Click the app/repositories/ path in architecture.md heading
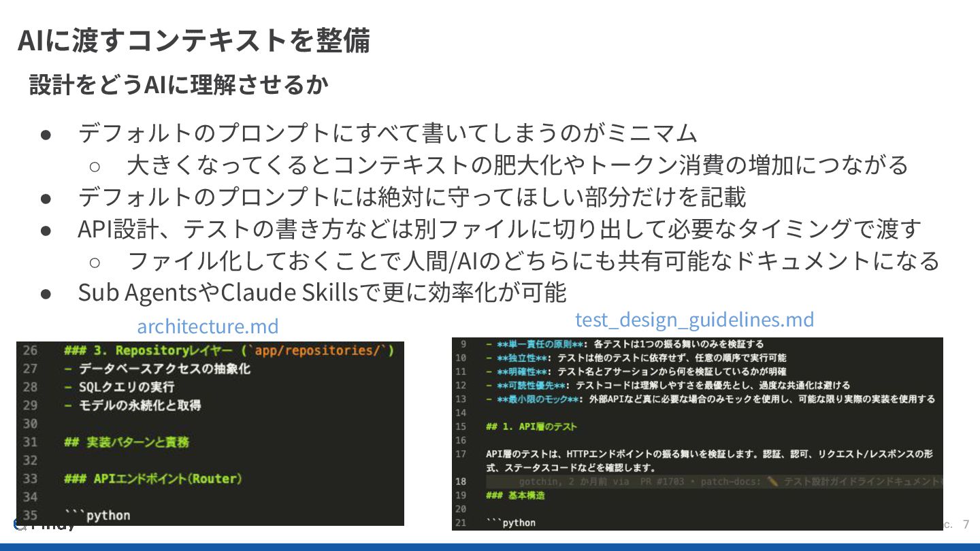 [319, 350]
